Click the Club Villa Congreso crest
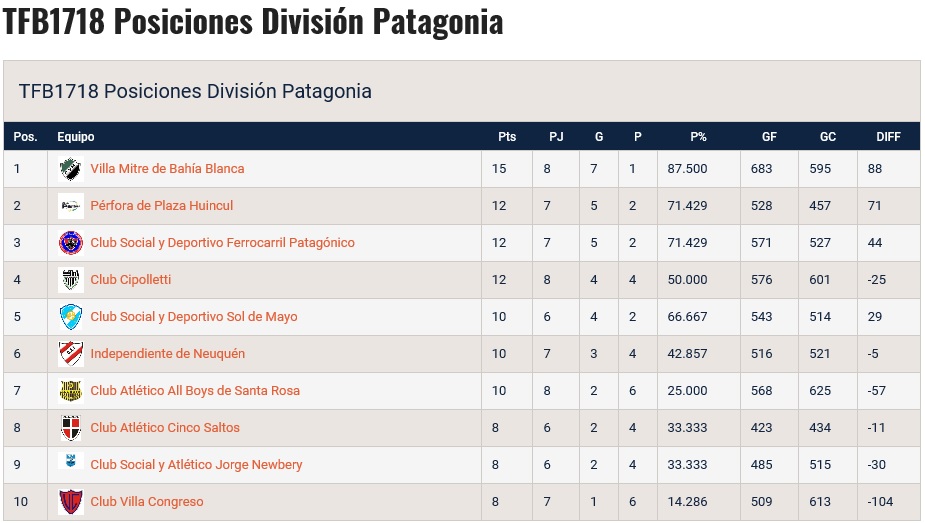925x523 pixels. click(71, 502)
